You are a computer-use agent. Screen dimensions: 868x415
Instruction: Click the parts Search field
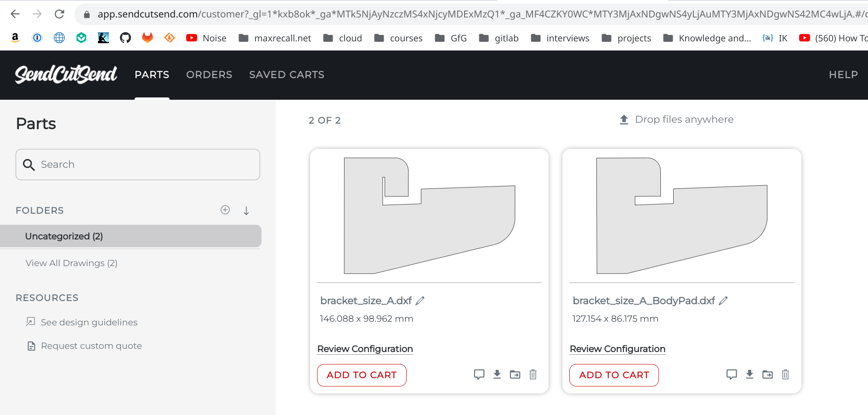[x=138, y=165]
